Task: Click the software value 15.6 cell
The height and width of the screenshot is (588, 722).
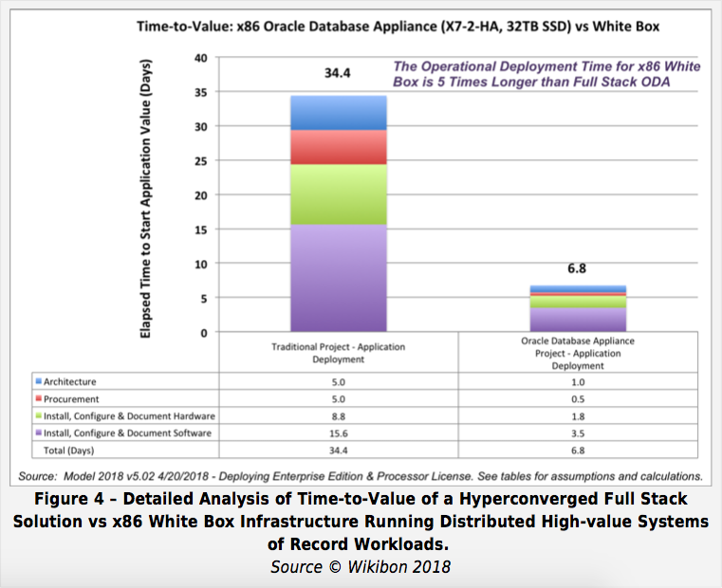Action: [x=339, y=433]
